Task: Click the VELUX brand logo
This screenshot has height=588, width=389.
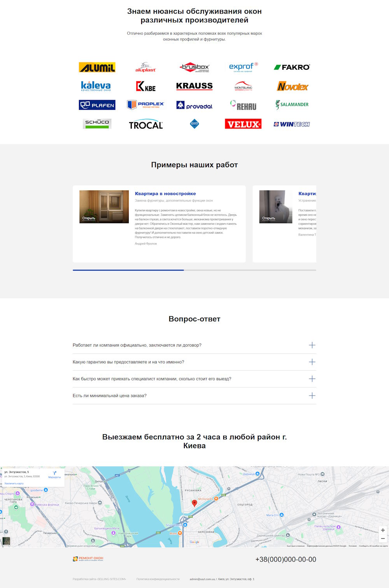Action: pyautogui.click(x=243, y=124)
